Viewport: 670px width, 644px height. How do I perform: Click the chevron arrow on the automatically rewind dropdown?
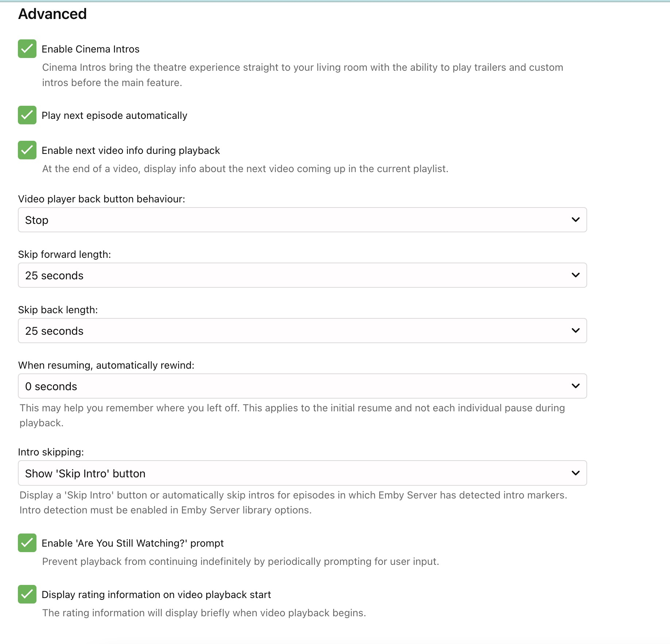575,386
